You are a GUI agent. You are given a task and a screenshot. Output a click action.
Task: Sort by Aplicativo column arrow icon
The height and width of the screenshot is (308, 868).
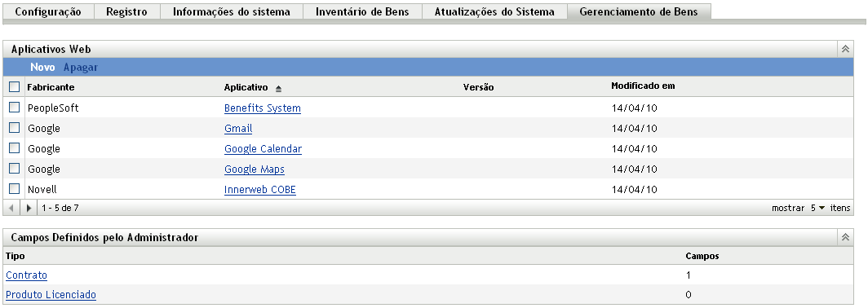click(278, 89)
